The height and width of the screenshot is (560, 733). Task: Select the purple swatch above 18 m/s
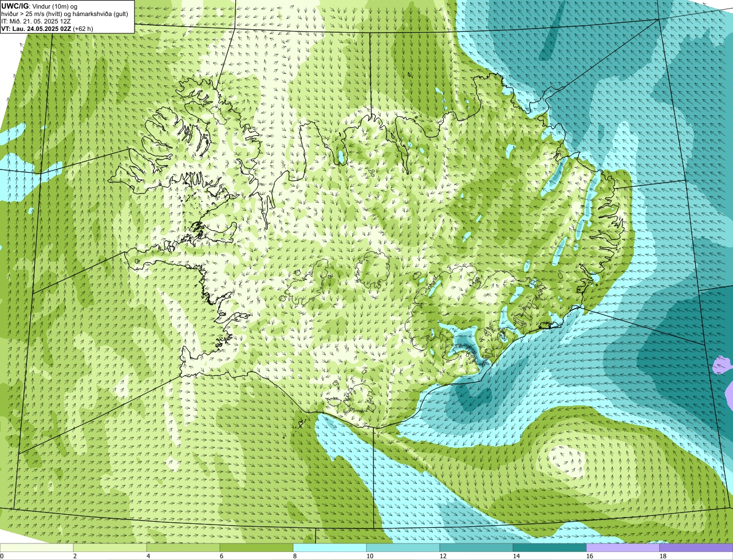(696, 547)
